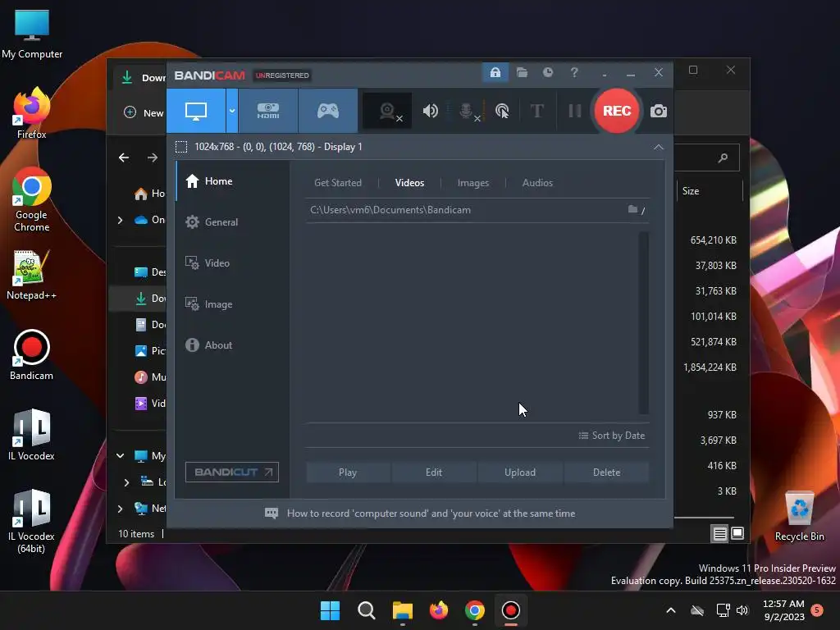Image resolution: width=840 pixels, height=630 pixels.
Task: Open Recycle Bin on desktop
Action: pyautogui.click(x=799, y=517)
